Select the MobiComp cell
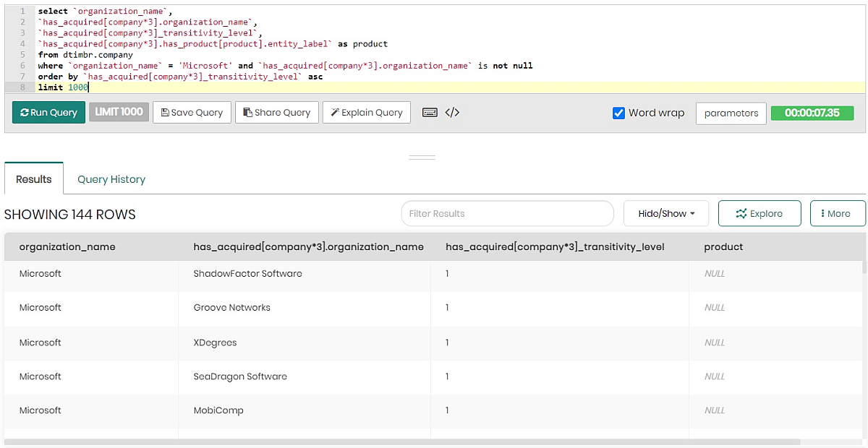868x448 pixels. (x=305, y=410)
